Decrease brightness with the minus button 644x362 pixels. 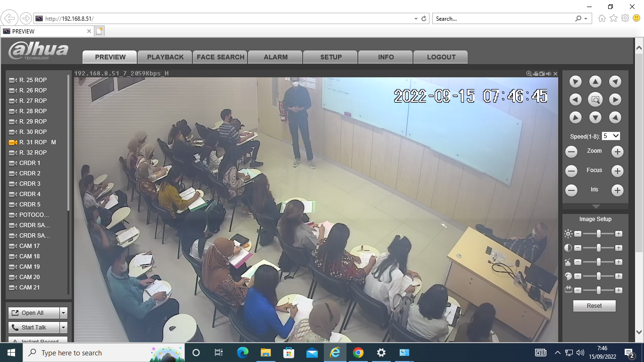click(578, 234)
